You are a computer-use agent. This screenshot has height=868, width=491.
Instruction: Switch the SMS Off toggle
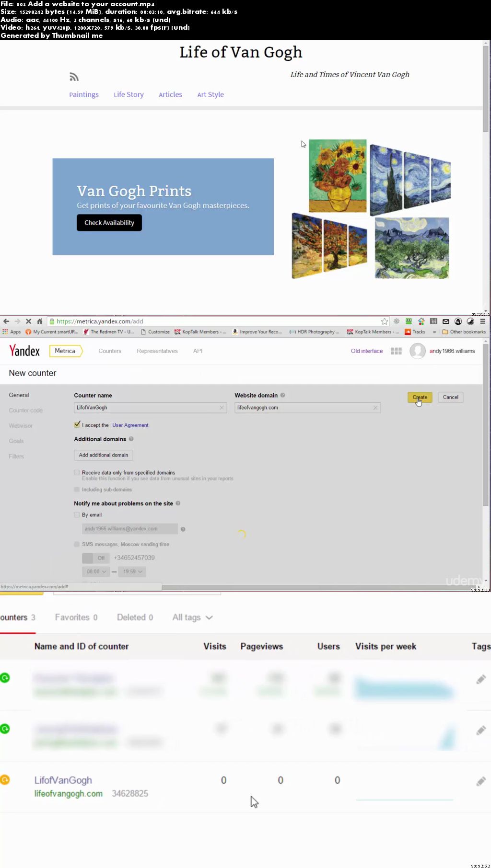click(x=96, y=558)
